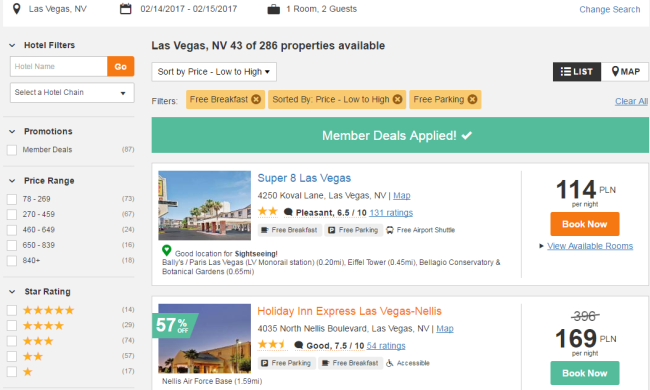Open the Select a Hotel Chain dropdown
This screenshot has height=390, width=650.
72,92
